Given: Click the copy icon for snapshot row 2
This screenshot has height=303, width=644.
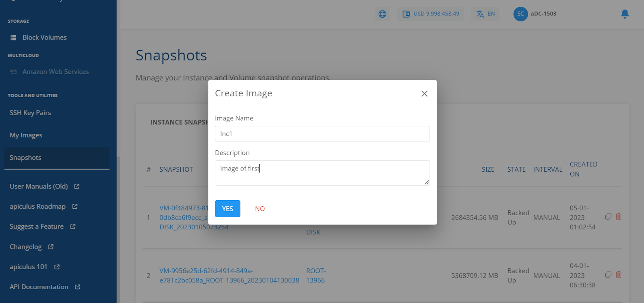Looking at the screenshot, I should (x=608, y=275).
